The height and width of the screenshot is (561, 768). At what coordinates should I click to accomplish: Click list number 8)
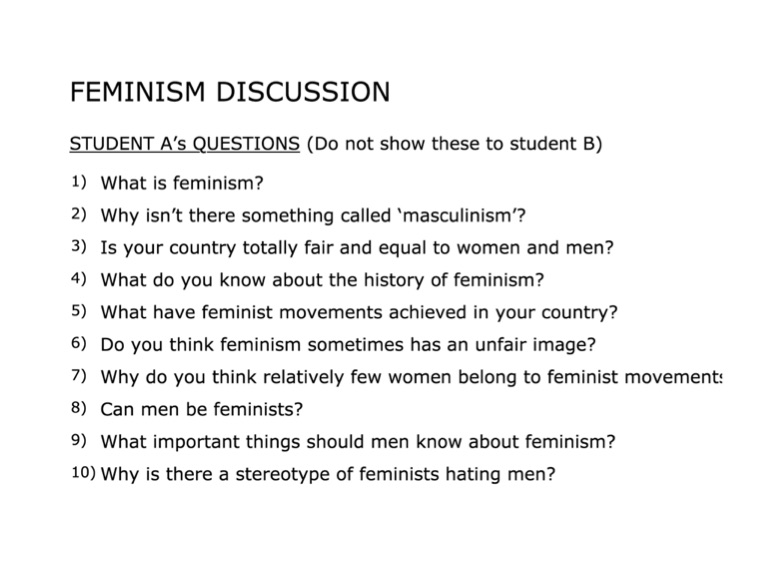point(79,408)
